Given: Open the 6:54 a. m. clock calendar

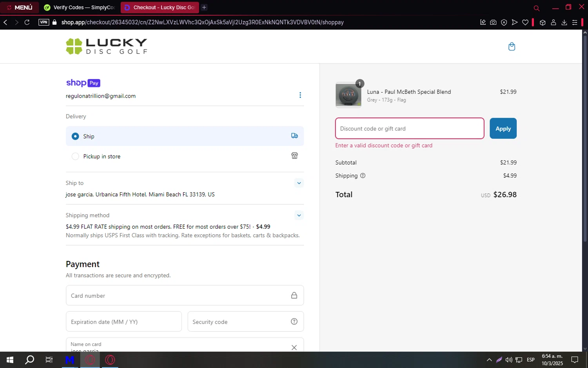Looking at the screenshot, I should pos(552,360).
